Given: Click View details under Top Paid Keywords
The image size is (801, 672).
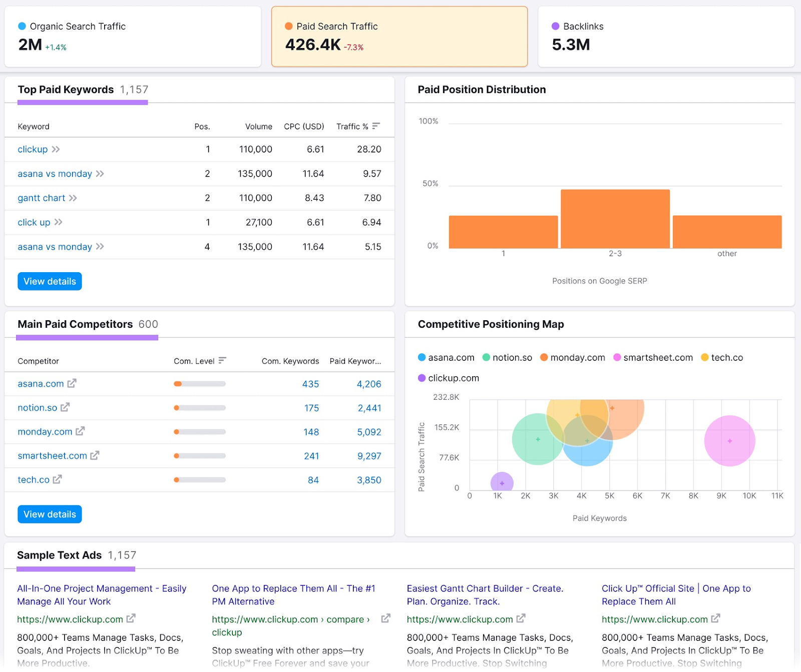Looking at the screenshot, I should (49, 281).
